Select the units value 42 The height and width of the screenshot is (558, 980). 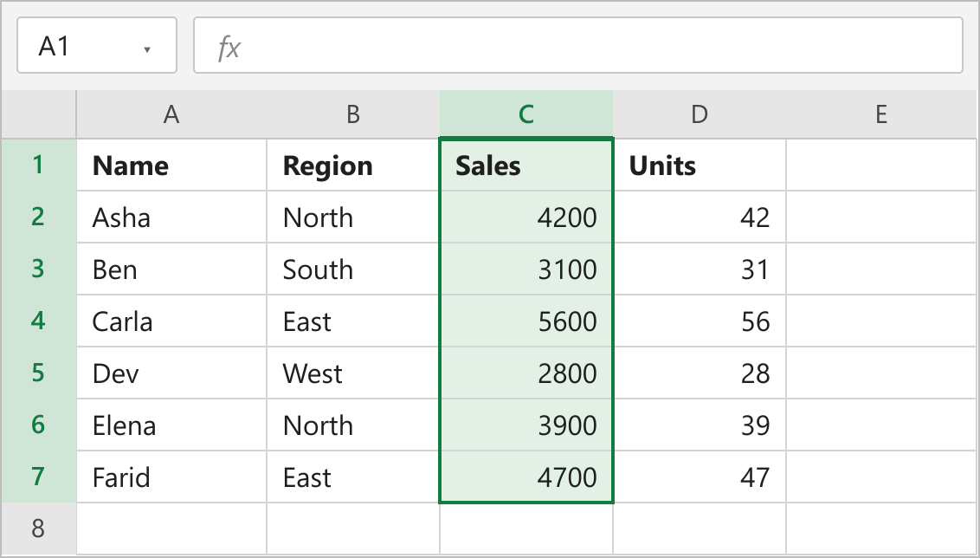700,217
